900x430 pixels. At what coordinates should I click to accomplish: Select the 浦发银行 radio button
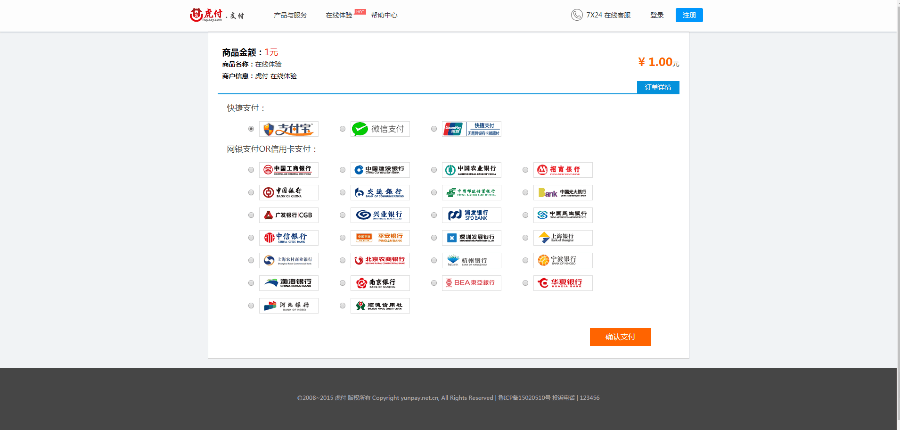[x=434, y=215]
